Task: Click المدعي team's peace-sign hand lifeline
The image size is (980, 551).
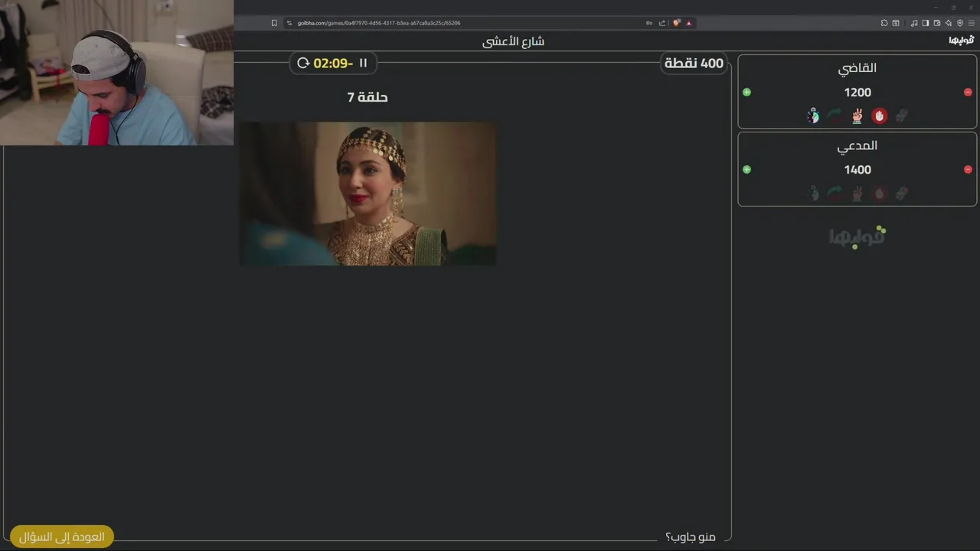Action: tap(857, 193)
